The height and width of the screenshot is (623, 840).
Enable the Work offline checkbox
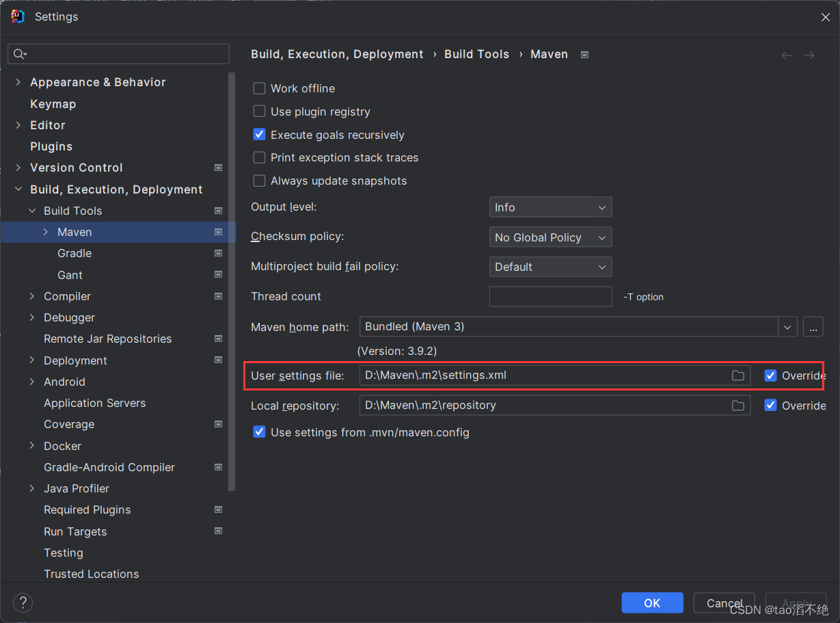[x=259, y=88]
